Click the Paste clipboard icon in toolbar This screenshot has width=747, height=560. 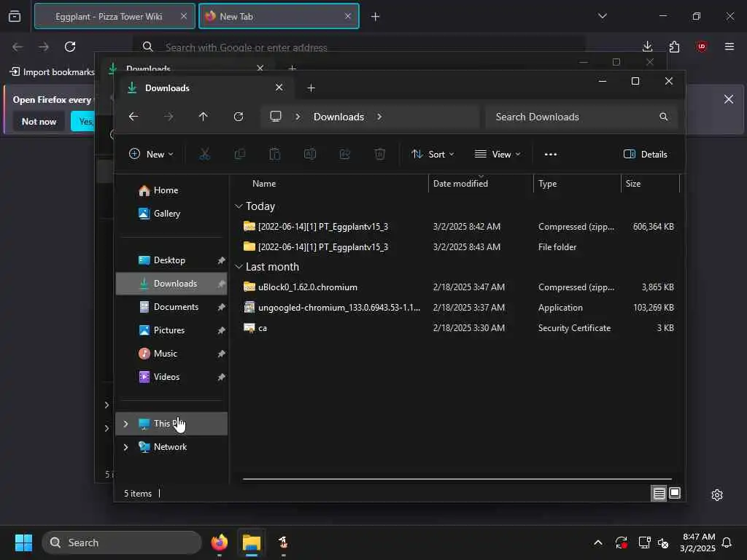(275, 155)
